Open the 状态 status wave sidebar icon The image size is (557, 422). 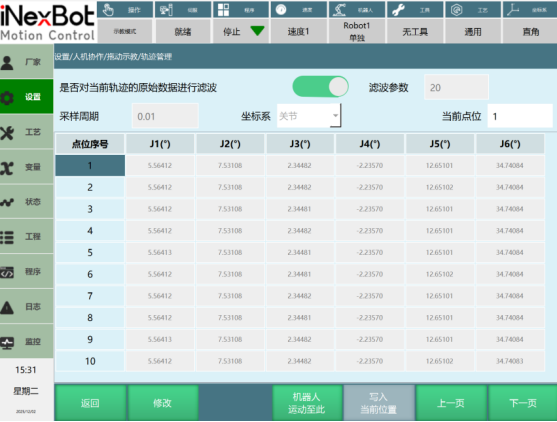[7, 202]
